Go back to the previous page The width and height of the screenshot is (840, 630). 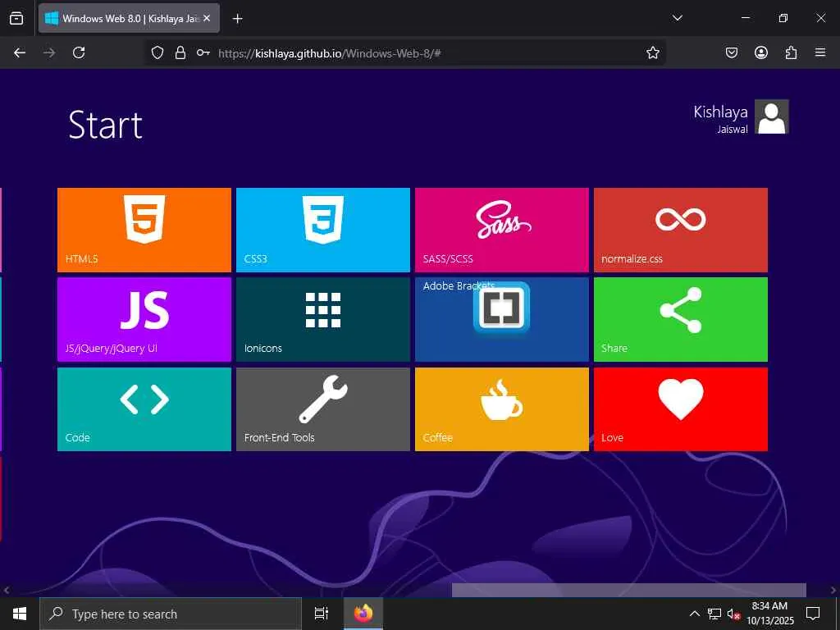click(x=20, y=52)
